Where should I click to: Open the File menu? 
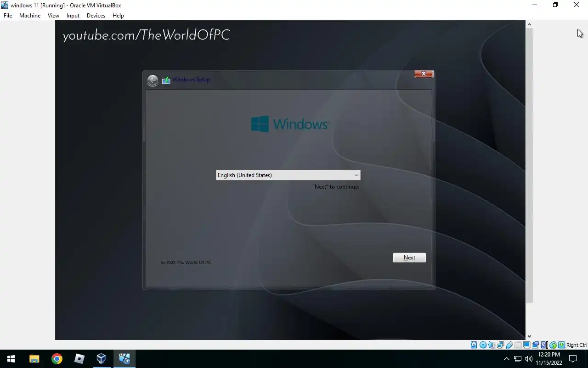point(8,16)
